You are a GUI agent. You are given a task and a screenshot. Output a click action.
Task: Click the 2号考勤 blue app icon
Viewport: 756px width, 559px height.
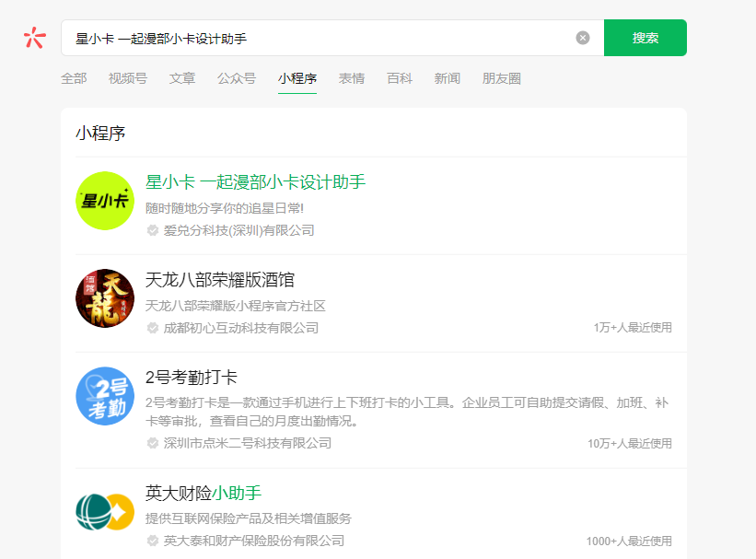[x=105, y=396]
